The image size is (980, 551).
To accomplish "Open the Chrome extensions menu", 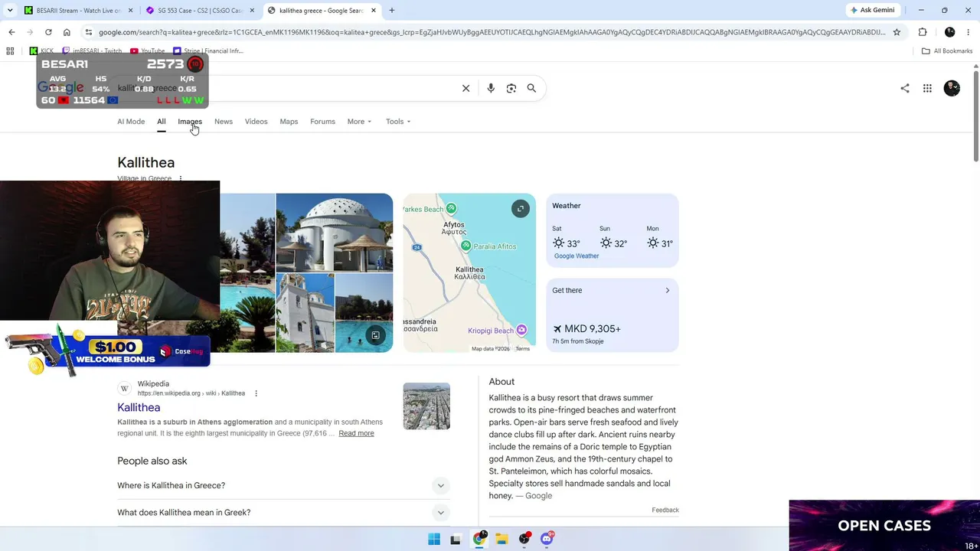I will (923, 32).
